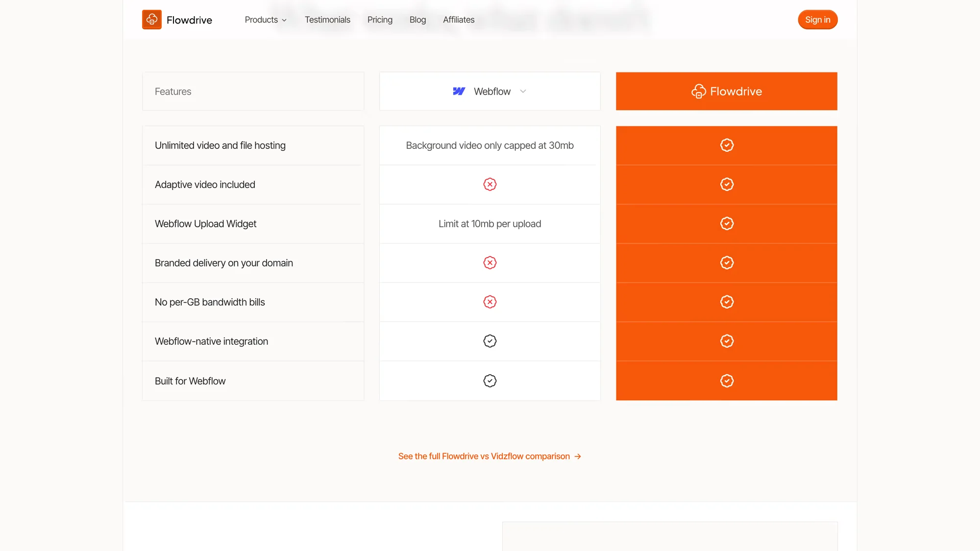Image resolution: width=980 pixels, height=551 pixels.
Task: Select the 'No per-GB bandwidth bills' label
Action: click(x=210, y=302)
